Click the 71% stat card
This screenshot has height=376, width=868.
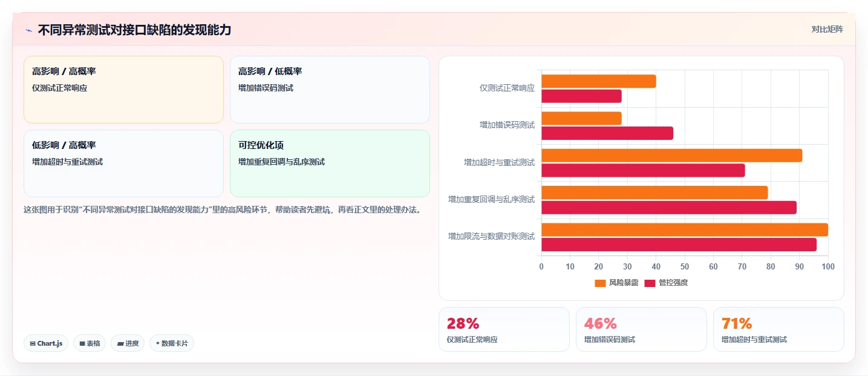(x=778, y=329)
